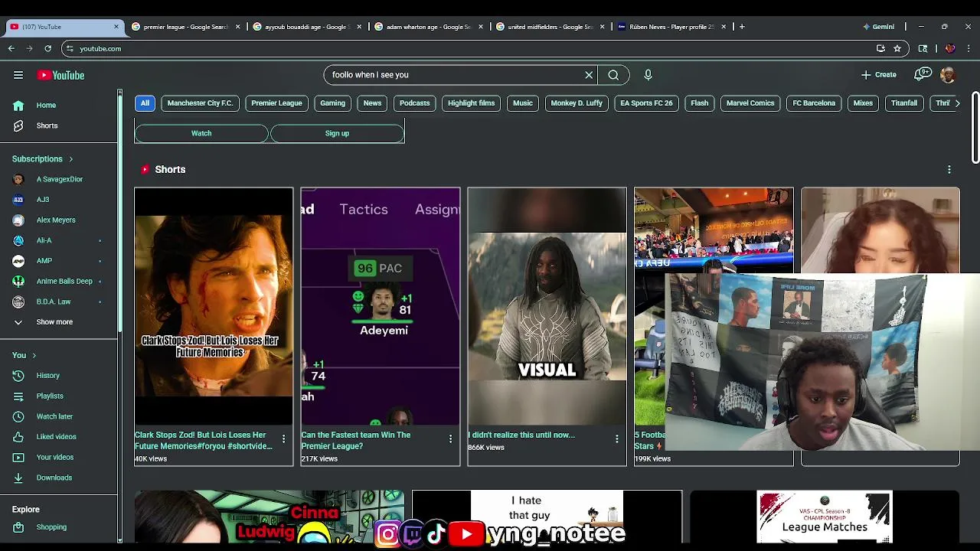Open options for I didn't realize short
Image resolution: width=980 pixels, height=551 pixels.
click(x=617, y=439)
